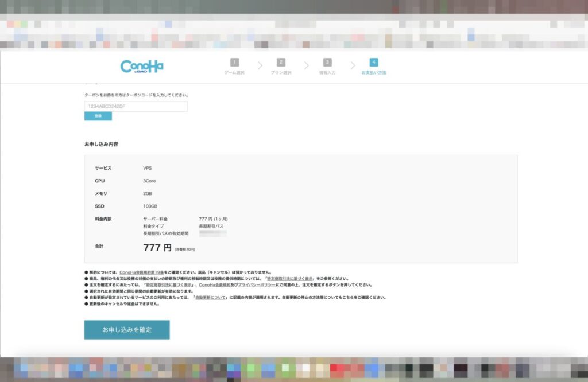Go to step 3 情報入力
The image size is (588, 382).
pyautogui.click(x=327, y=67)
